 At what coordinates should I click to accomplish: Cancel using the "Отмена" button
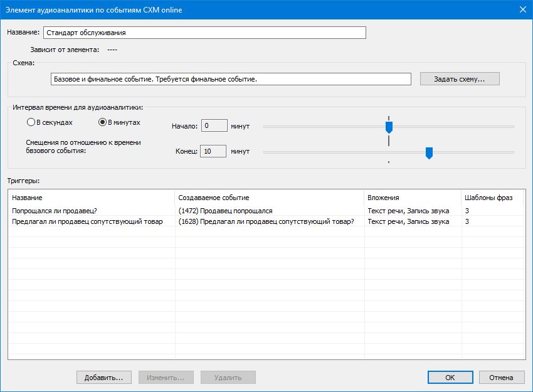(501, 378)
